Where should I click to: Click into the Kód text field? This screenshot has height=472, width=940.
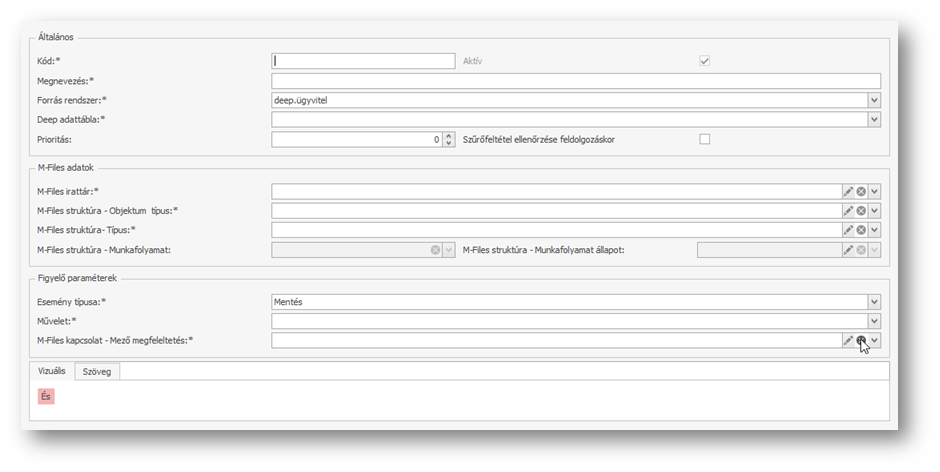point(363,61)
